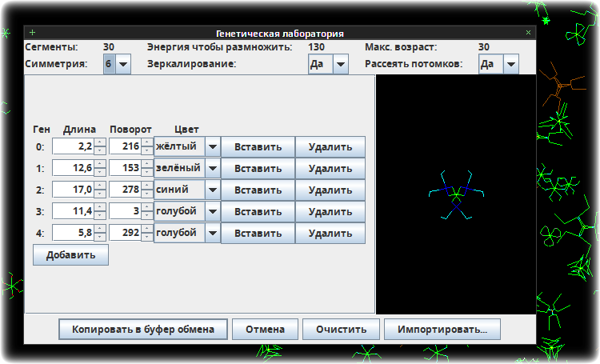Click the Поворот column header
This screenshot has height=364, width=600.
[131, 130]
